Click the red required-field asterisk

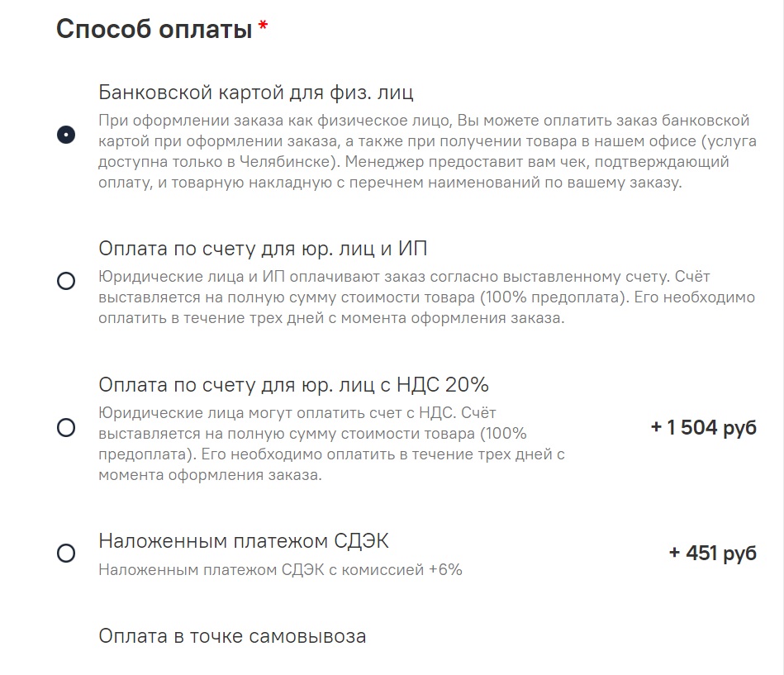click(x=263, y=26)
